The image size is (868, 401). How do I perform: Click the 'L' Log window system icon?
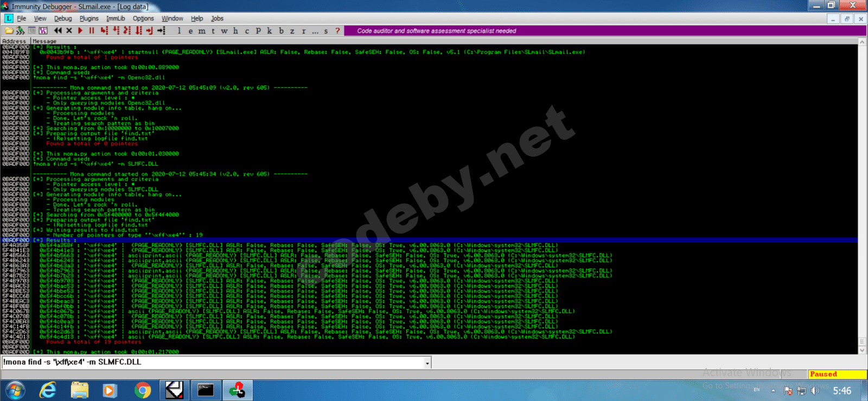(9, 18)
